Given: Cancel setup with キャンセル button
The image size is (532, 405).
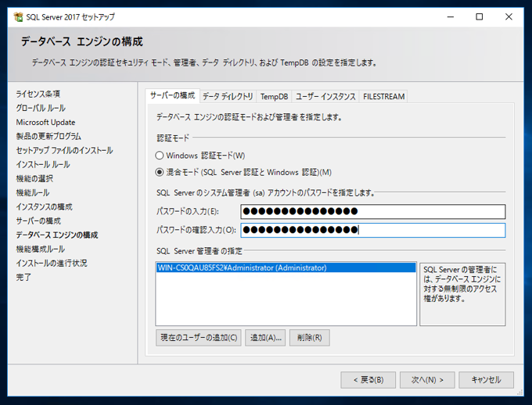Looking at the screenshot, I should coord(486,380).
